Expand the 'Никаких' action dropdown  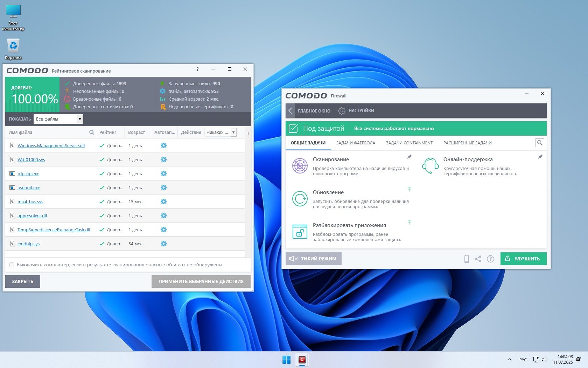coord(233,132)
